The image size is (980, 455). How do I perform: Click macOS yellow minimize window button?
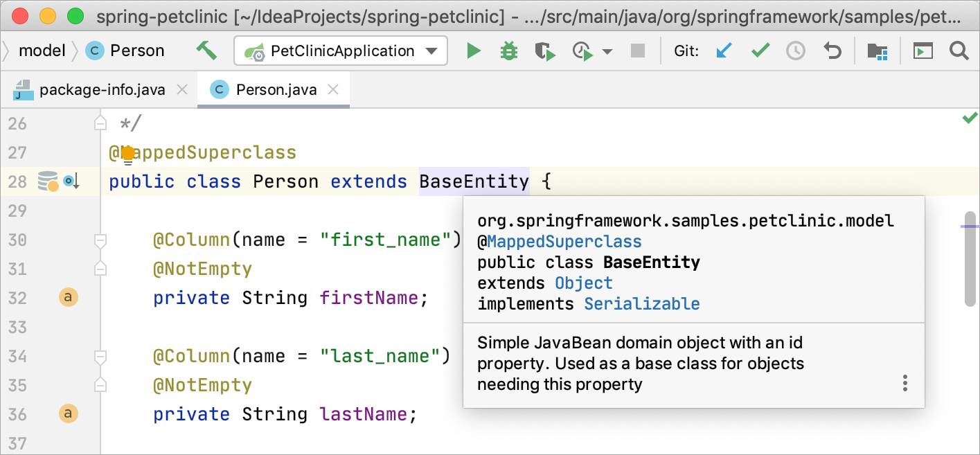pos(48,15)
